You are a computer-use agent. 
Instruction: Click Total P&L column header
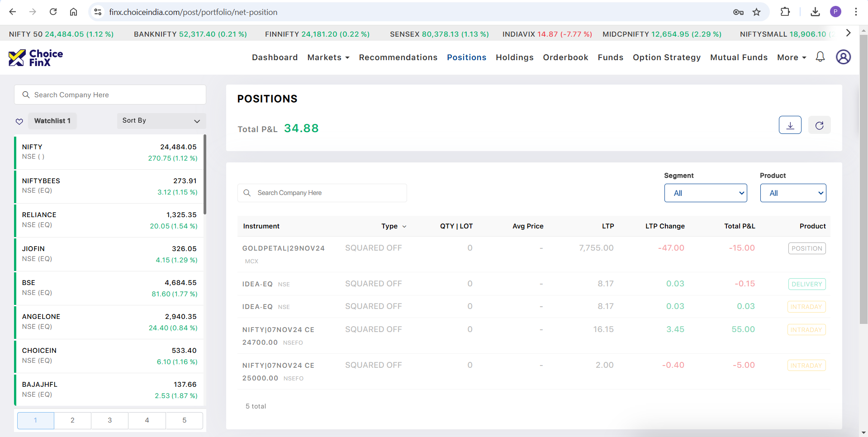pyautogui.click(x=740, y=226)
